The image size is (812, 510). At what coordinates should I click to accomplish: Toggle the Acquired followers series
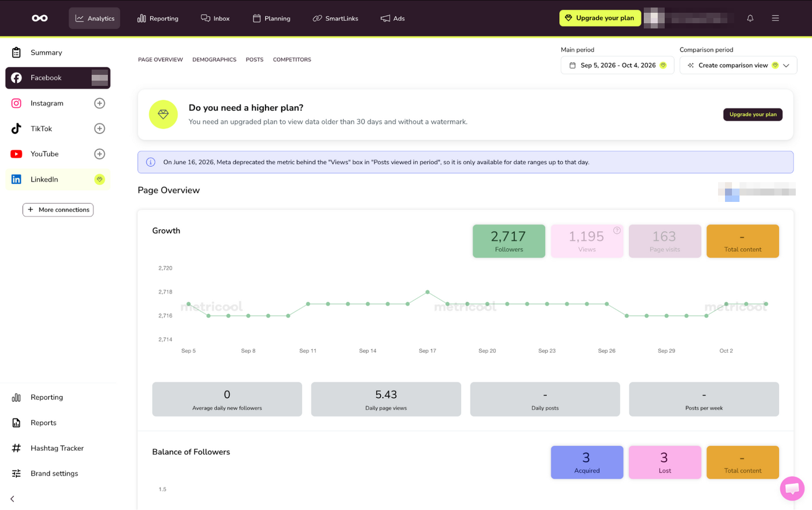[x=587, y=462]
